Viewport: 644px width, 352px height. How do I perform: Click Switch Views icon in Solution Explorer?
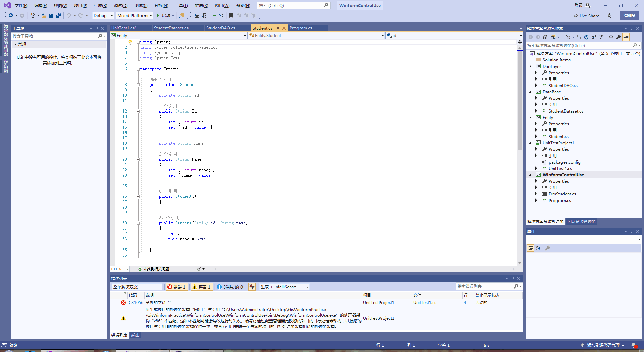pos(553,37)
